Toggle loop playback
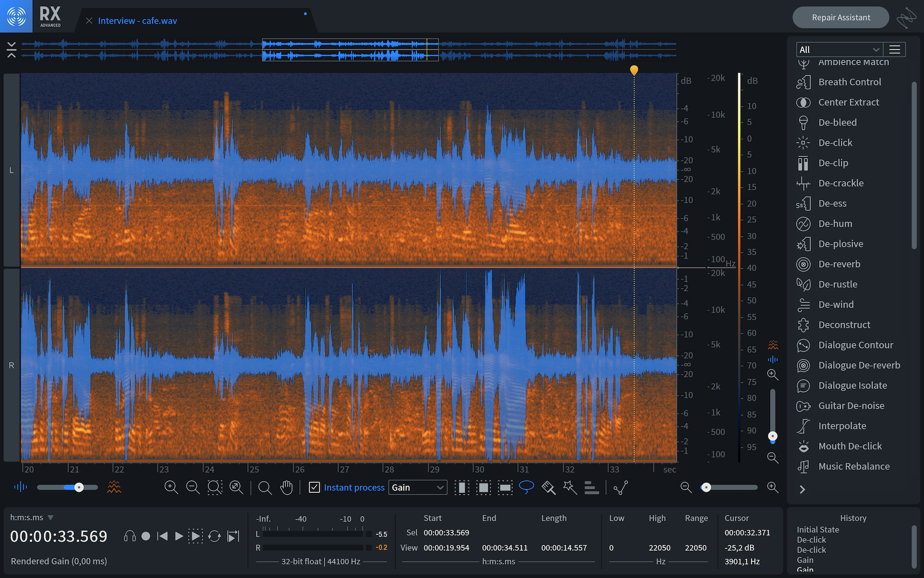The image size is (924, 578). tap(214, 536)
